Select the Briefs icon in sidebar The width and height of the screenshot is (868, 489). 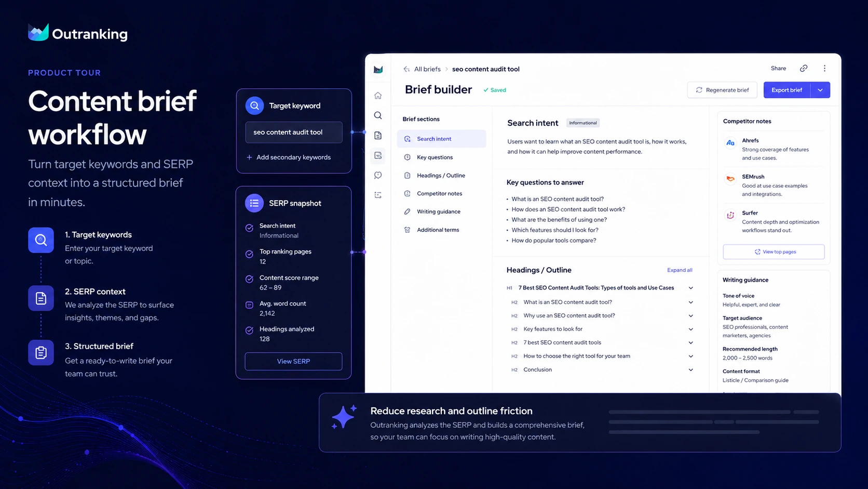click(378, 155)
